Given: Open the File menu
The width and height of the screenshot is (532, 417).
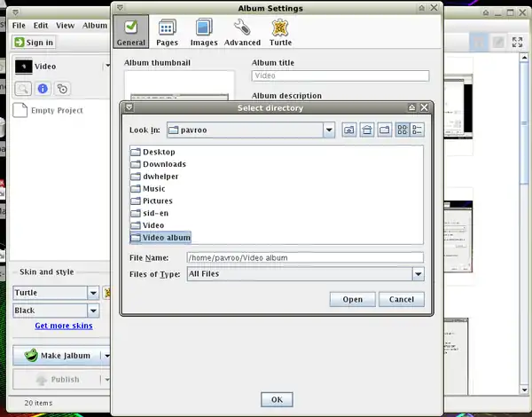Looking at the screenshot, I should tap(19, 26).
